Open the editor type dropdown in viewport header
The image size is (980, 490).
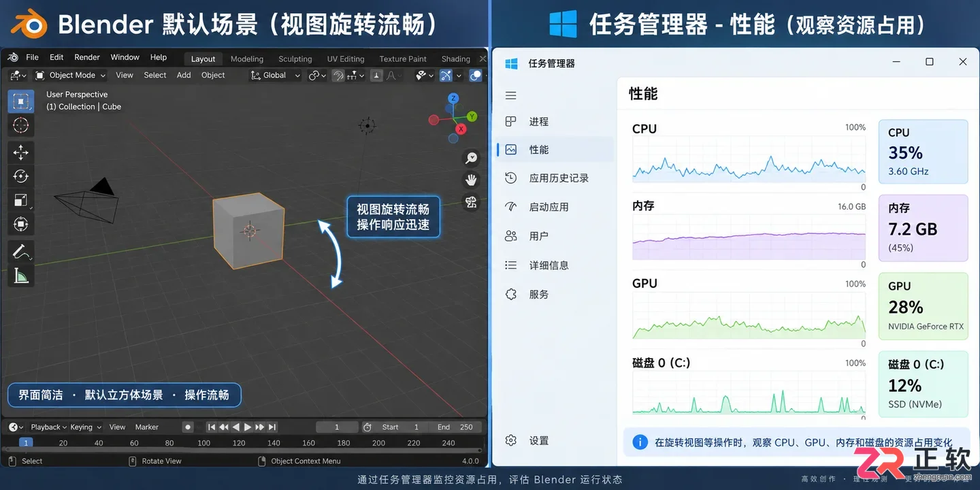pyautogui.click(x=18, y=76)
